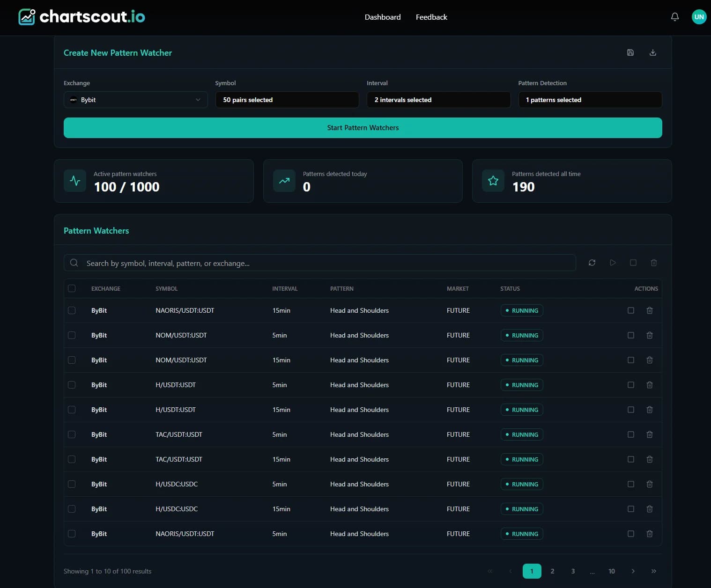Check the H/USDC:USDC 5min row checkbox
Image resolution: width=711 pixels, height=588 pixels.
72,484
